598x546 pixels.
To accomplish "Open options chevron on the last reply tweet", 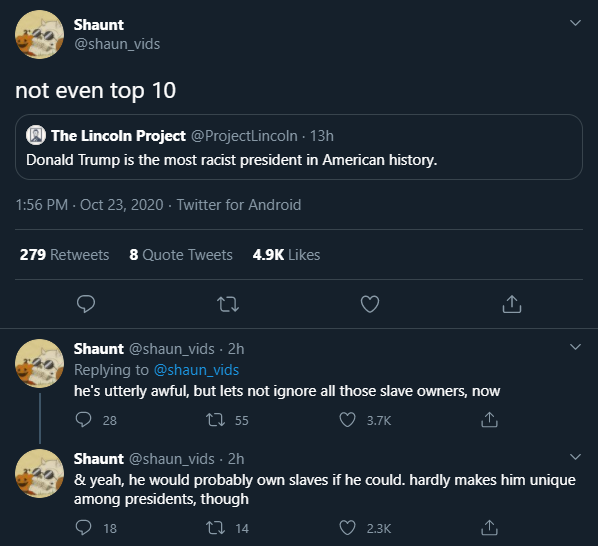I will click(x=575, y=457).
